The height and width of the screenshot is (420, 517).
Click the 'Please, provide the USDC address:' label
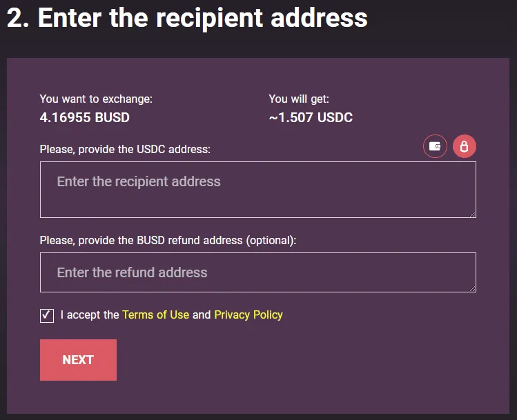click(x=125, y=149)
